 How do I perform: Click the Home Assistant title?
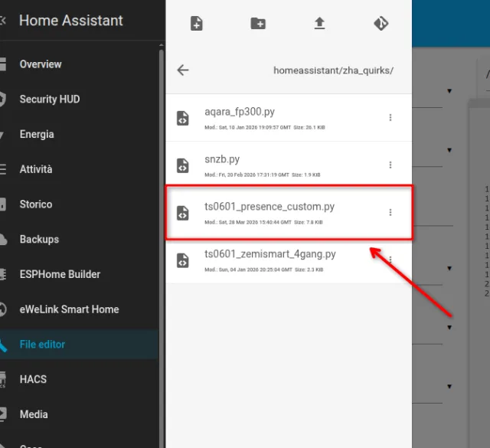[71, 21]
